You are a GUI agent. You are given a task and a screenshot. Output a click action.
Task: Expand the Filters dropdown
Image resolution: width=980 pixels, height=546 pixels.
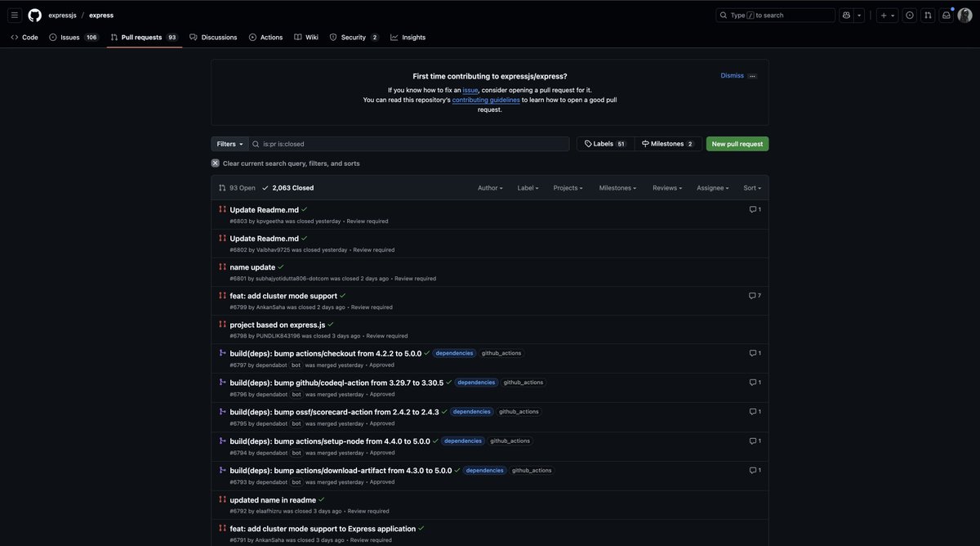(229, 144)
